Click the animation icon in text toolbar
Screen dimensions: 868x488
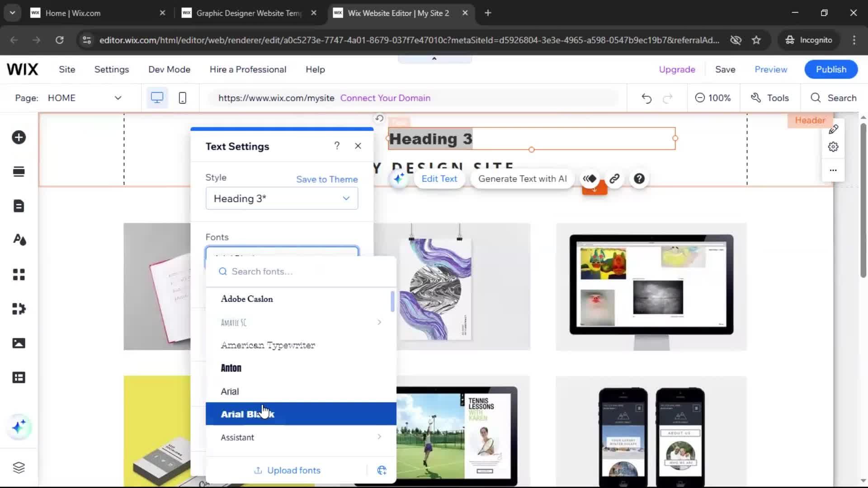point(590,179)
